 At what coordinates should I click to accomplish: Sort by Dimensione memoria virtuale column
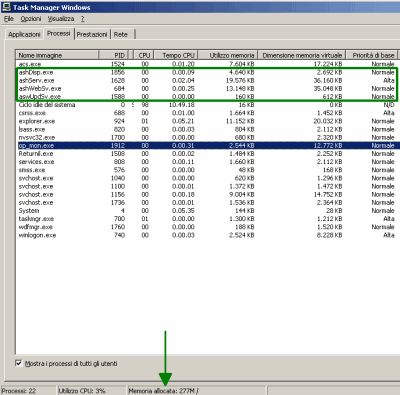coord(302,55)
